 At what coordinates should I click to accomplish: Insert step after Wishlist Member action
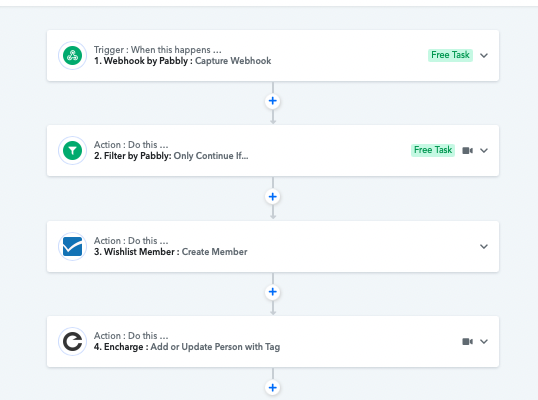click(273, 292)
